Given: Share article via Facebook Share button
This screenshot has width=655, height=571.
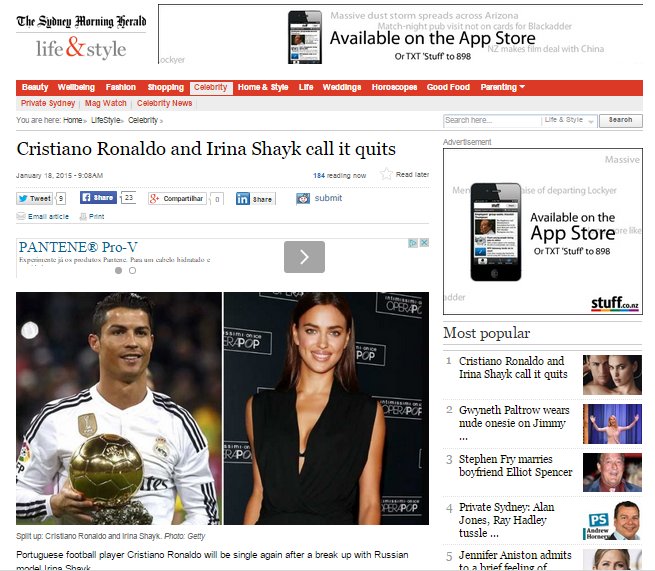Looking at the screenshot, I should [x=98, y=198].
